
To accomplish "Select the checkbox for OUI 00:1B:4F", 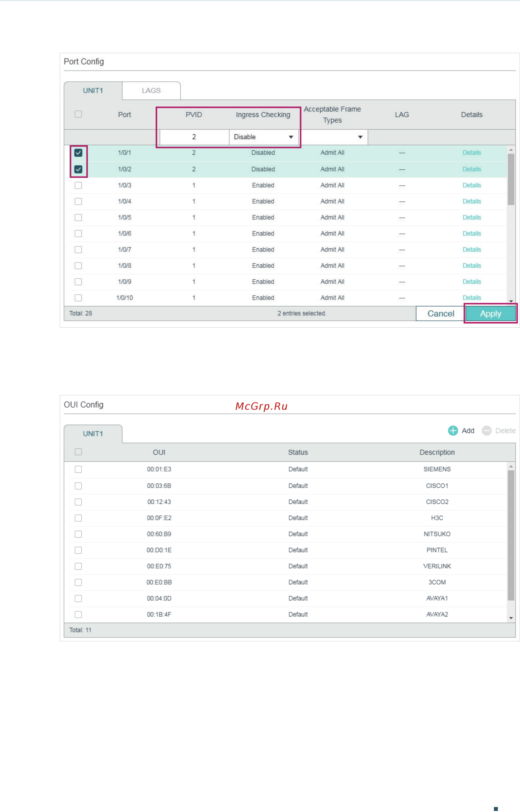I will (78, 615).
